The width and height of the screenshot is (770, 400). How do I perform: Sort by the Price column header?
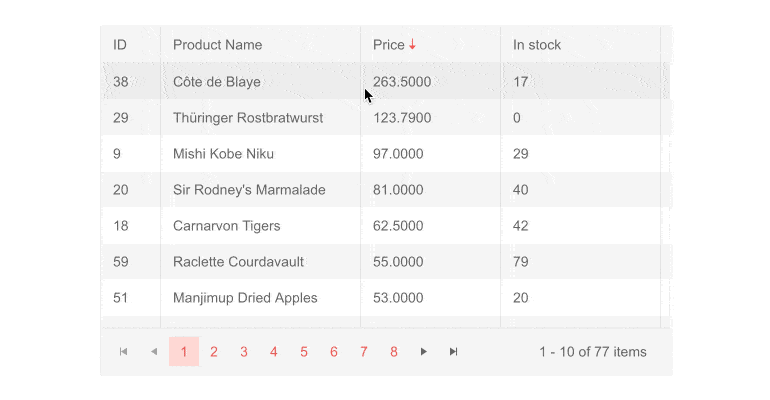[388, 45]
